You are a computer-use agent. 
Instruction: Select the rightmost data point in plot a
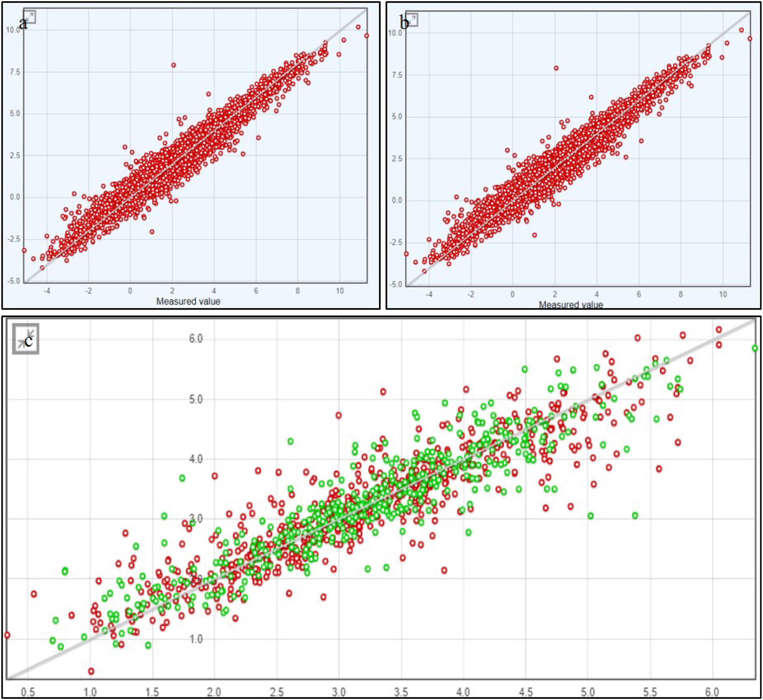(x=366, y=36)
